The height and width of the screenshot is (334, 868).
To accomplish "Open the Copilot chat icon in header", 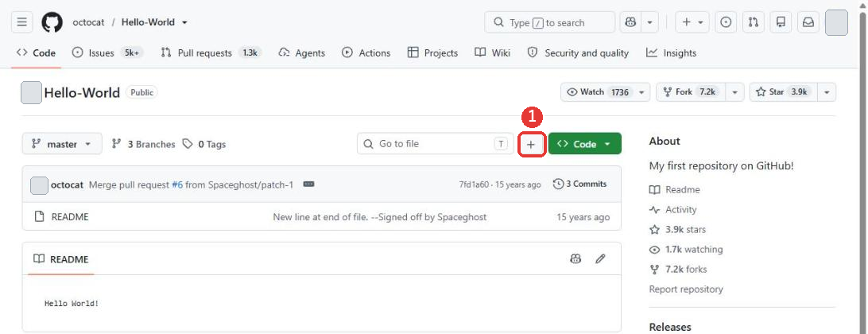I will tap(630, 23).
